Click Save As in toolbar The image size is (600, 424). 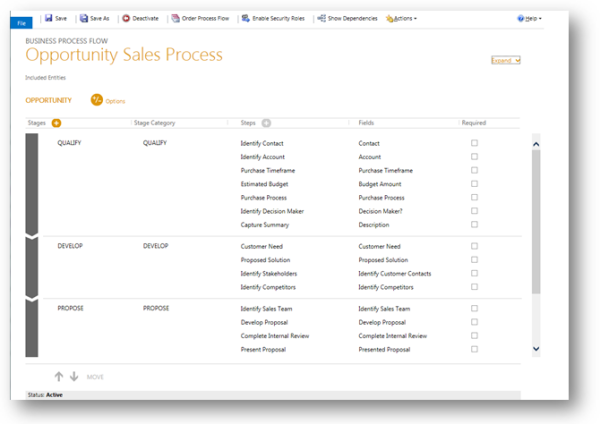click(99, 18)
